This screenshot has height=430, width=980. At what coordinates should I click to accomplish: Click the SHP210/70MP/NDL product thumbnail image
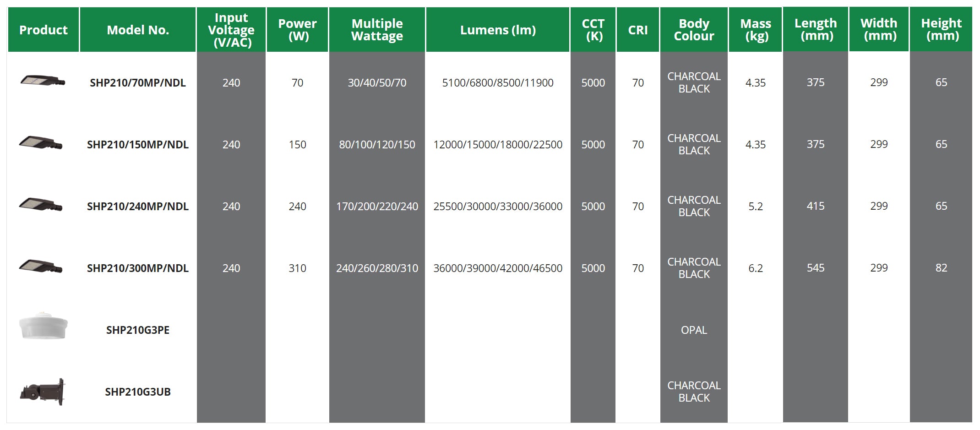[x=43, y=82]
